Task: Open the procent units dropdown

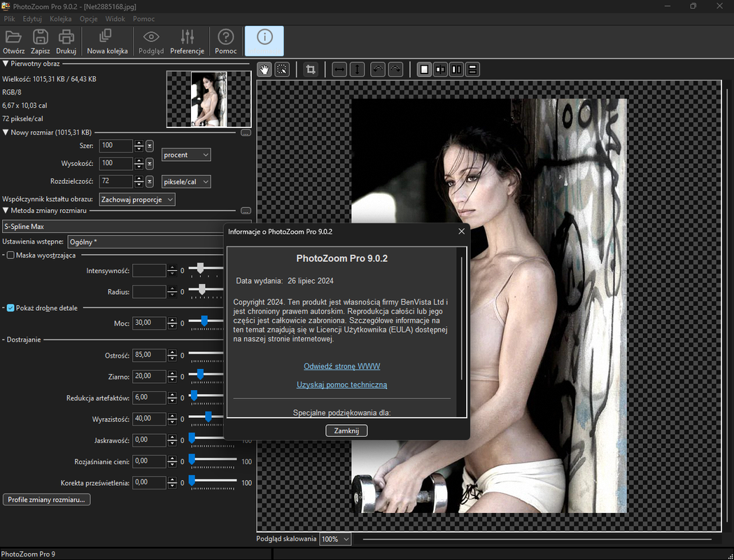Action: [x=186, y=155]
